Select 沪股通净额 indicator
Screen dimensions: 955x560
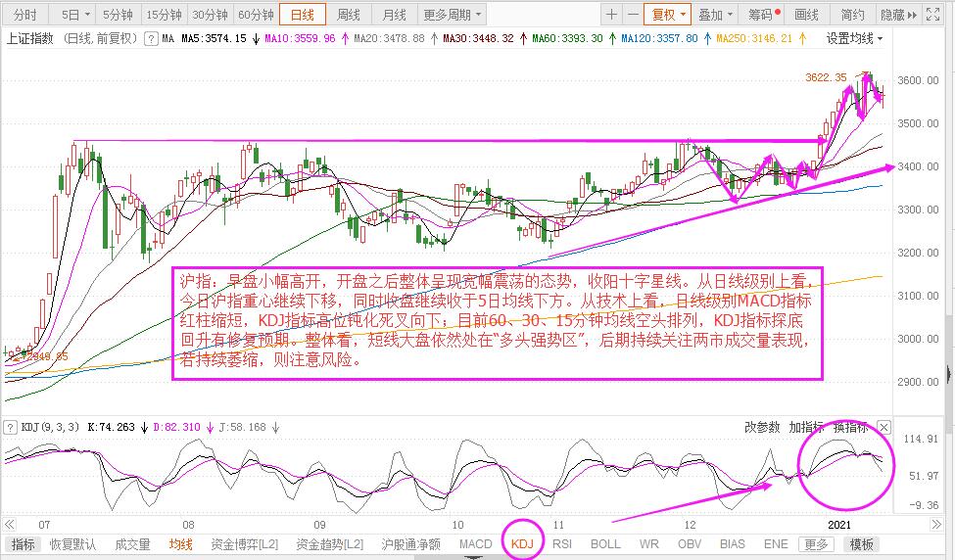[410, 544]
